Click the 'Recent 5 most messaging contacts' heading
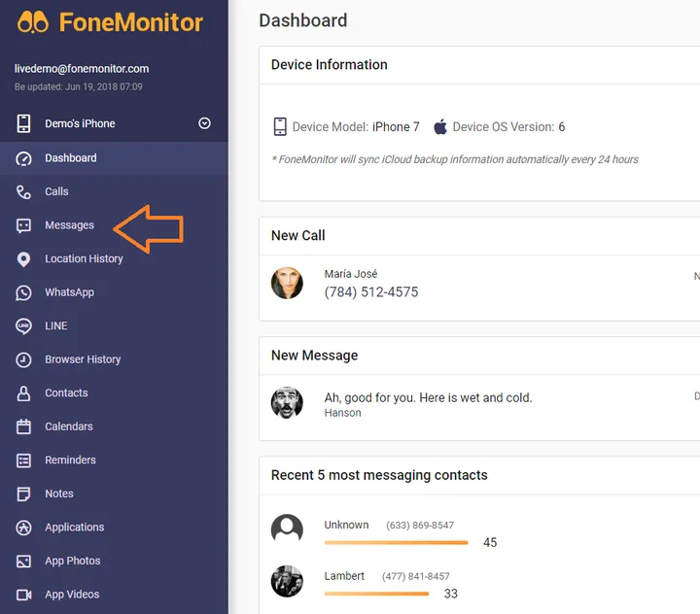 pos(379,475)
